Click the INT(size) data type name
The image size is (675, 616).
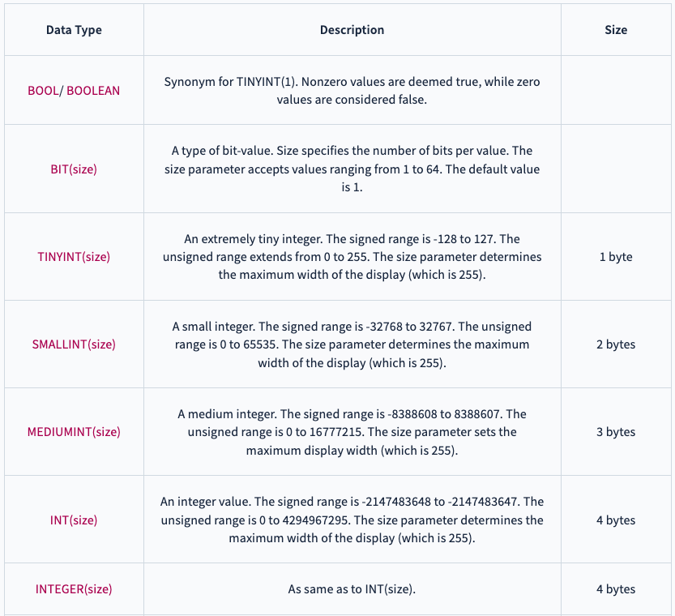[x=74, y=520]
